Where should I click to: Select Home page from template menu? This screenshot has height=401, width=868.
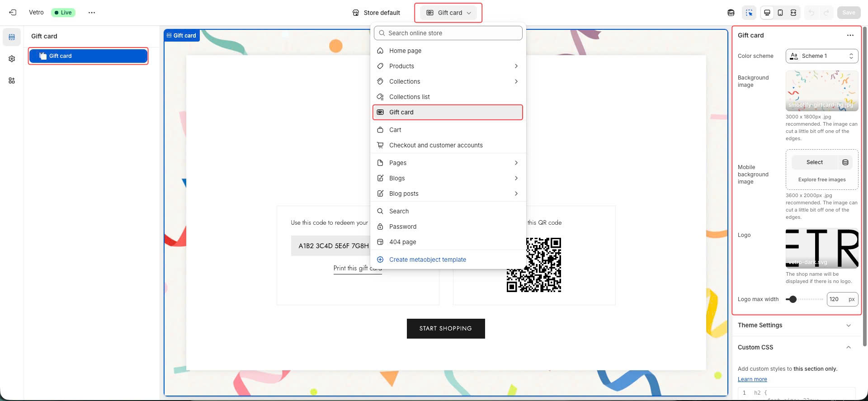point(405,51)
